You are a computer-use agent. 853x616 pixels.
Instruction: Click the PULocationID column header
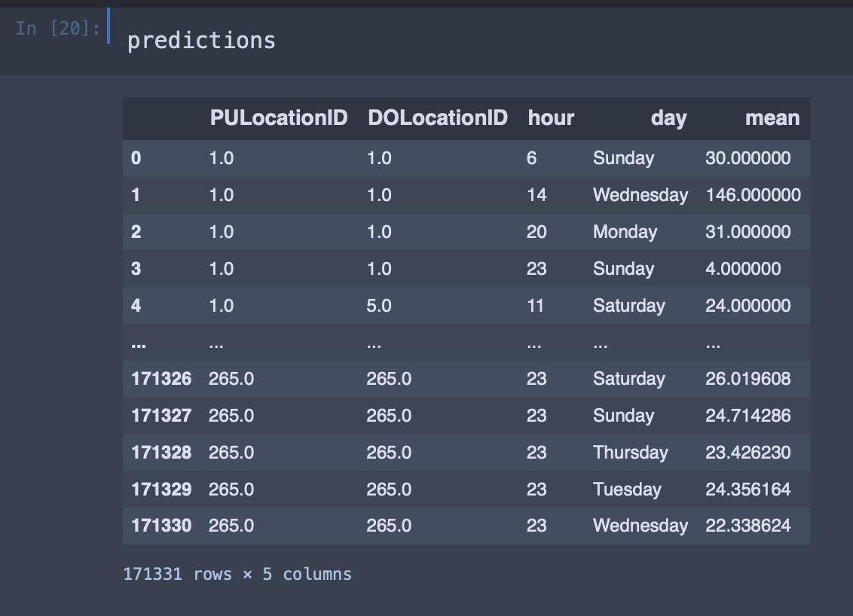coord(279,118)
